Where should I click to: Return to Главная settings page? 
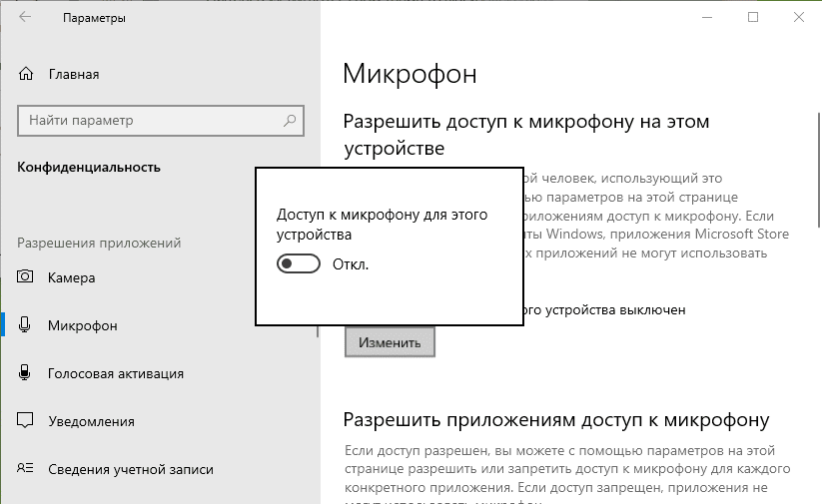tap(73, 74)
